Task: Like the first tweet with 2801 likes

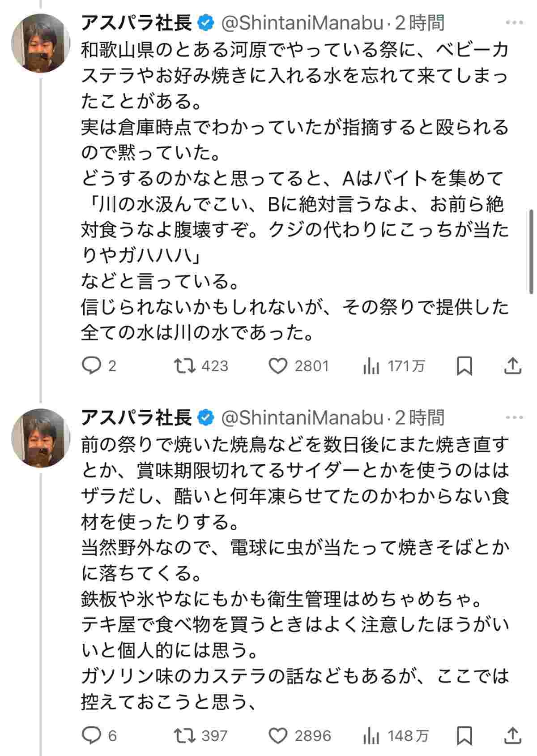Action: [278, 366]
